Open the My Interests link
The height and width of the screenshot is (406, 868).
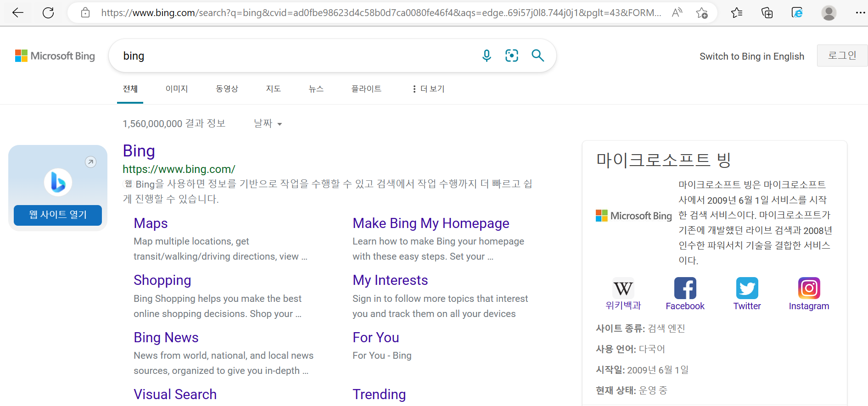[390, 280]
